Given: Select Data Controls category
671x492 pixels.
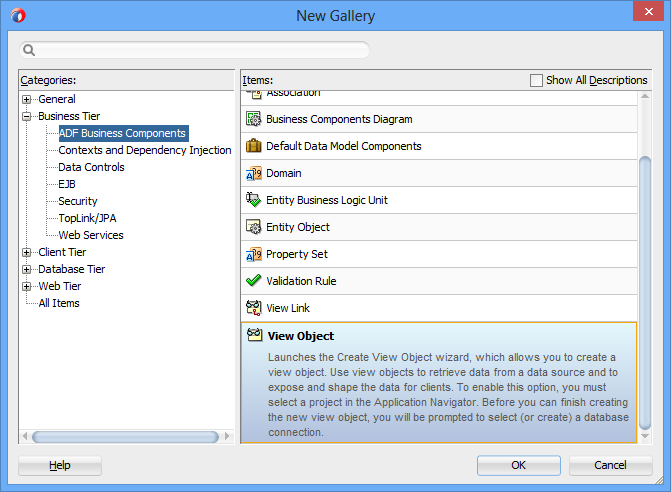Looking at the screenshot, I should click(91, 167).
